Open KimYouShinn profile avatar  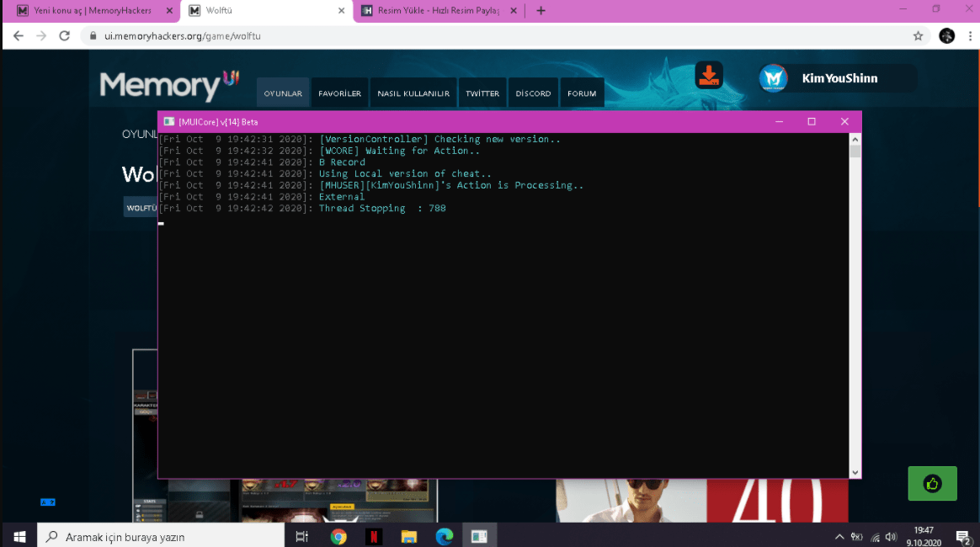(773, 78)
